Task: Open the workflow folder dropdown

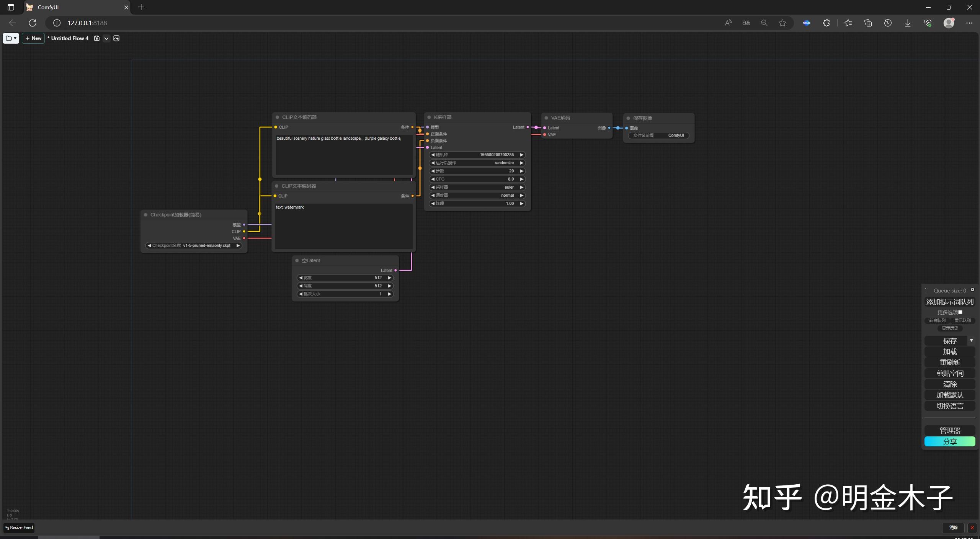Action: pos(11,38)
